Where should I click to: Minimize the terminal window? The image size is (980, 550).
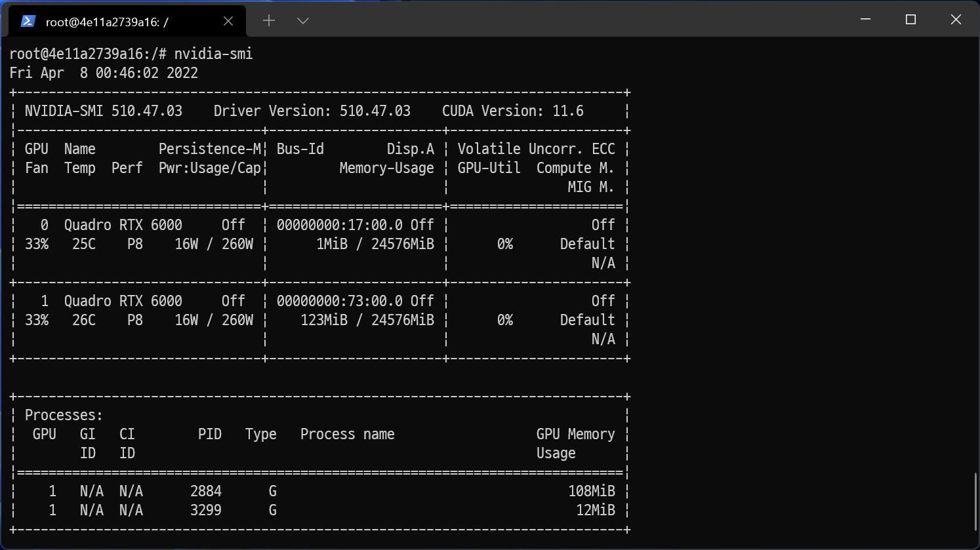[x=865, y=19]
